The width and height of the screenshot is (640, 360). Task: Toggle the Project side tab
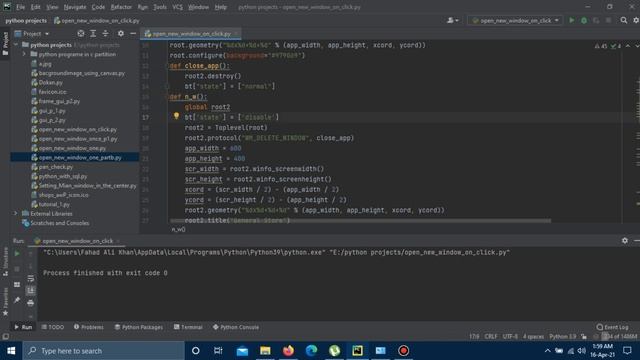[x=5, y=43]
